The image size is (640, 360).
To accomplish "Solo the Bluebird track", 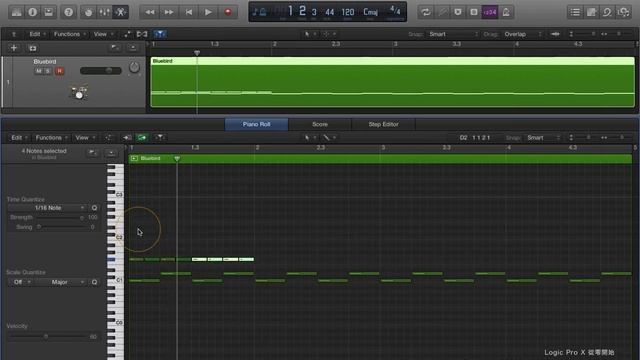I will (x=48, y=71).
